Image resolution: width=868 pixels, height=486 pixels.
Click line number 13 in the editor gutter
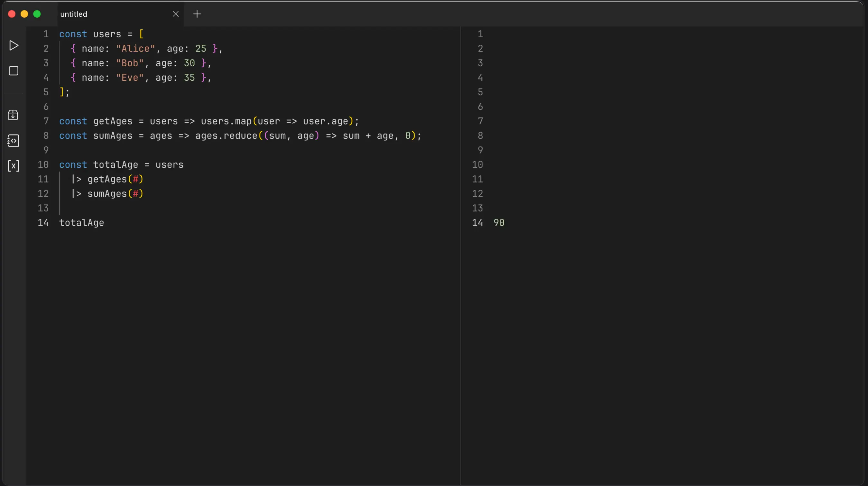43,208
